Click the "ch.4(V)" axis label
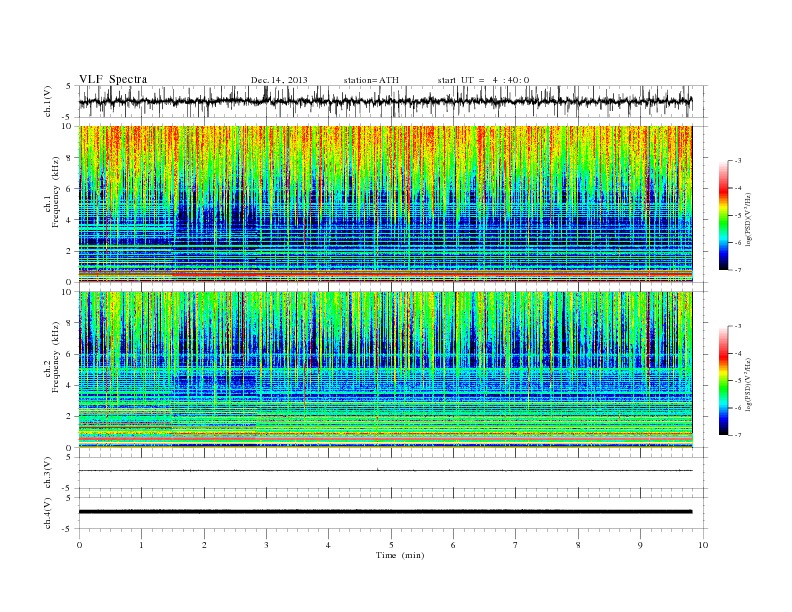Image resolution: width=792 pixels, height=612 pixels. [x=48, y=513]
